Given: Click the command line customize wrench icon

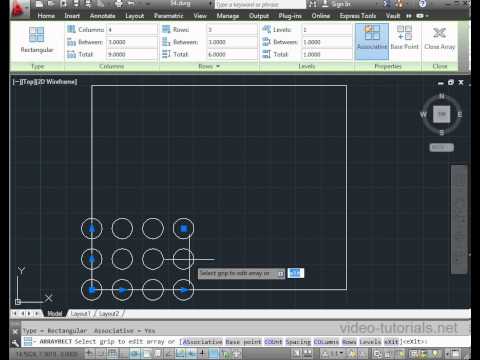Looking at the screenshot, I should point(15,342).
